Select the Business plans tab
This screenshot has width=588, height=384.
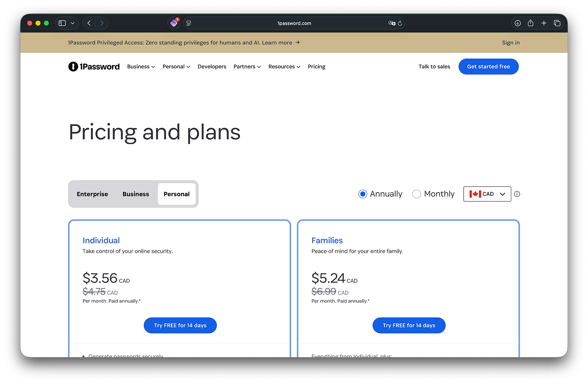pos(136,194)
